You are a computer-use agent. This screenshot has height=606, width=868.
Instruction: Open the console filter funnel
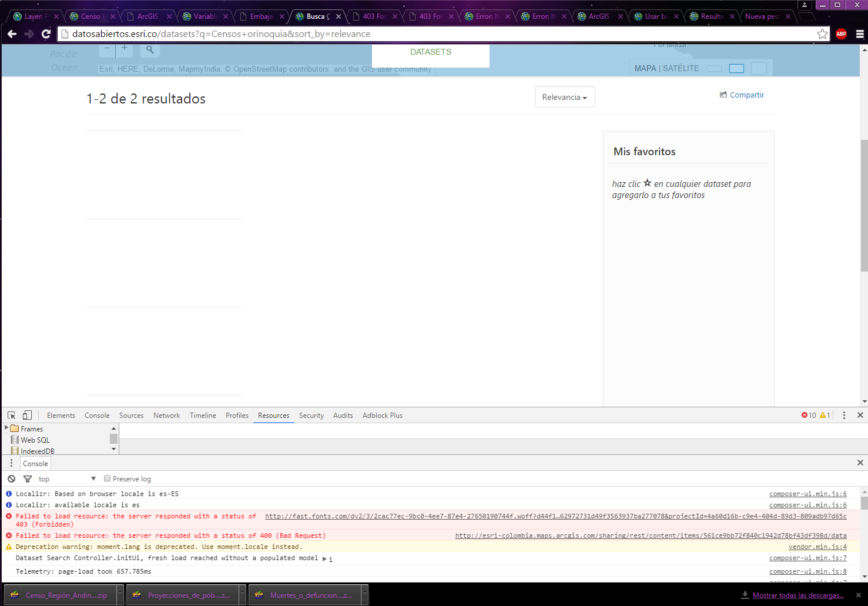pos(27,478)
